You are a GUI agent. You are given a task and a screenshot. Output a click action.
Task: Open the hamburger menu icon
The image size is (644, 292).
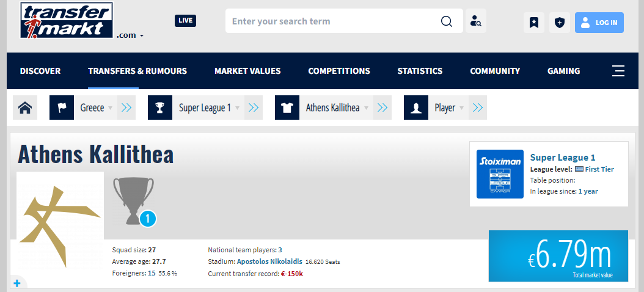coord(618,71)
